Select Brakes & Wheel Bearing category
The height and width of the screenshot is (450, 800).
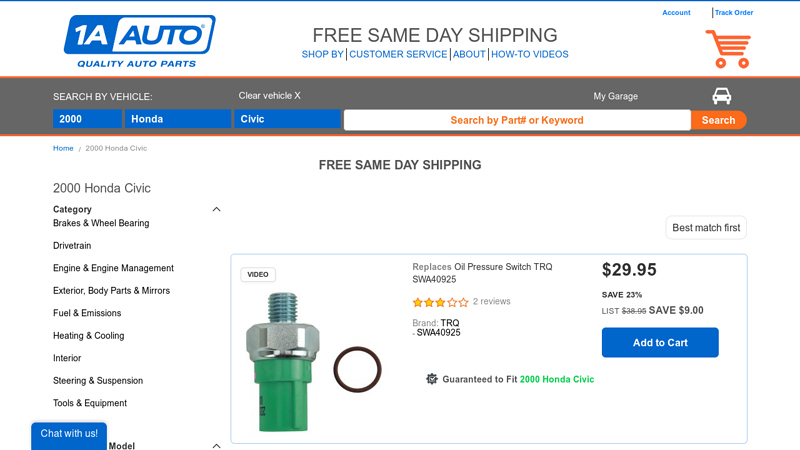coord(101,223)
